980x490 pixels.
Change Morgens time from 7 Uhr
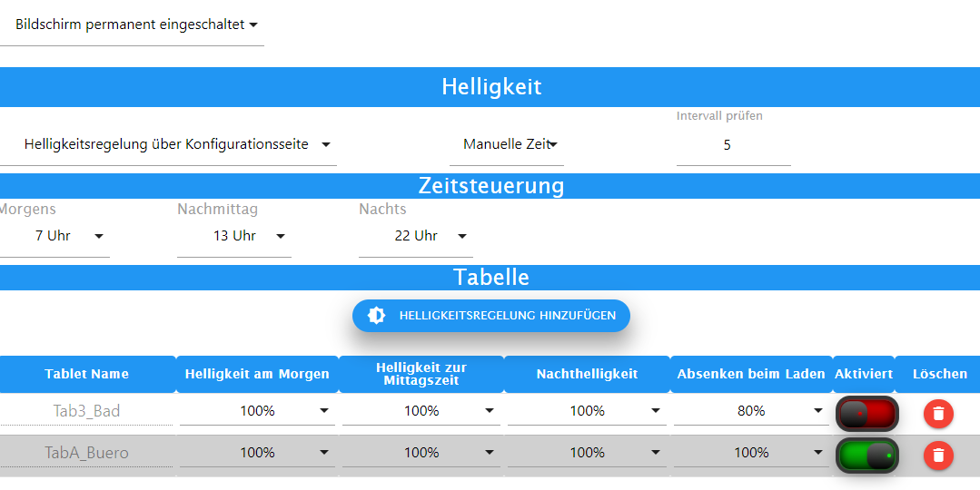55,237
